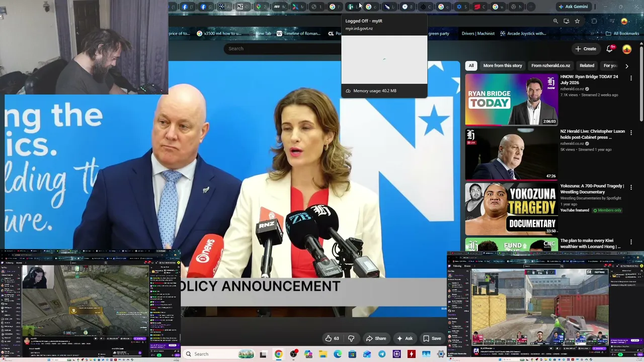Click the Ask Gemini button in Chrome
644x362 pixels.
click(573, 7)
